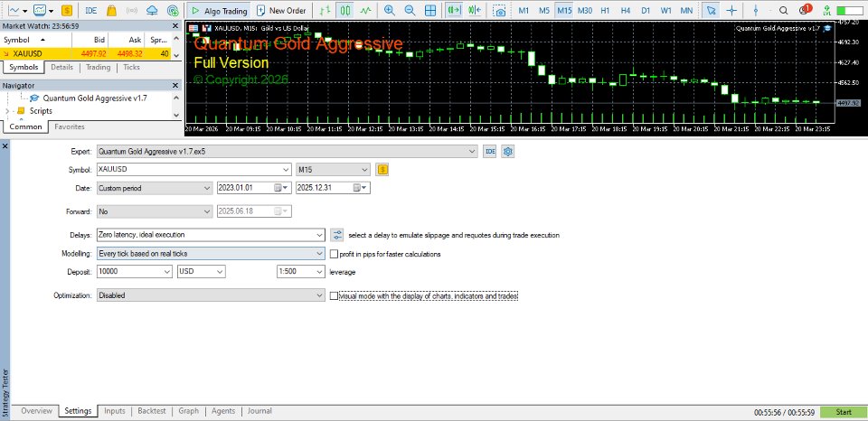Open the search magnifier icon
Viewport: 868px width, 421px height.
pos(783,10)
